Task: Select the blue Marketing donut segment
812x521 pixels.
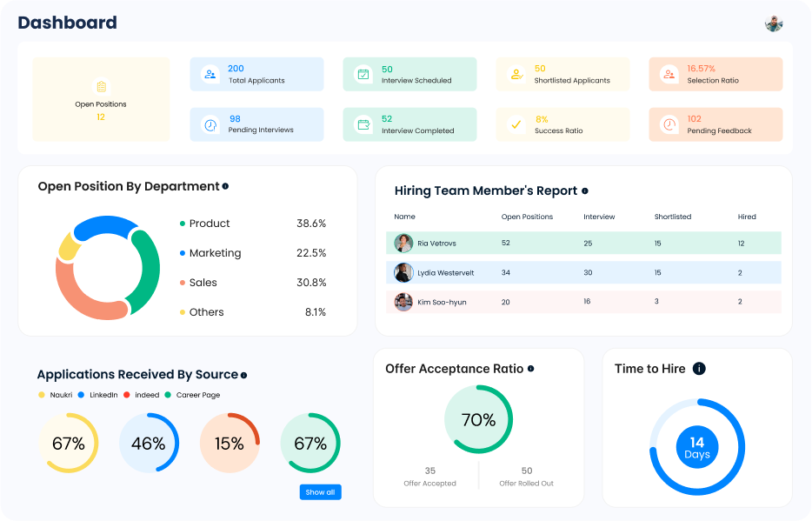Action: (x=106, y=227)
